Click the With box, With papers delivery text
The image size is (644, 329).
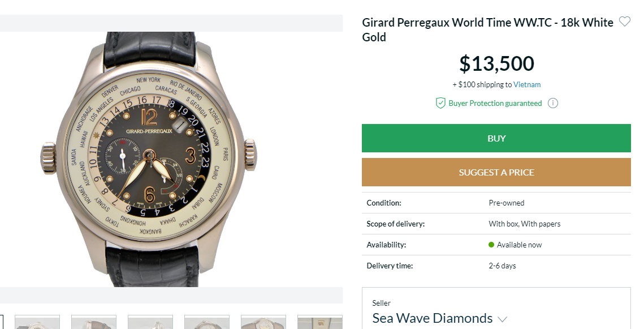525,224
